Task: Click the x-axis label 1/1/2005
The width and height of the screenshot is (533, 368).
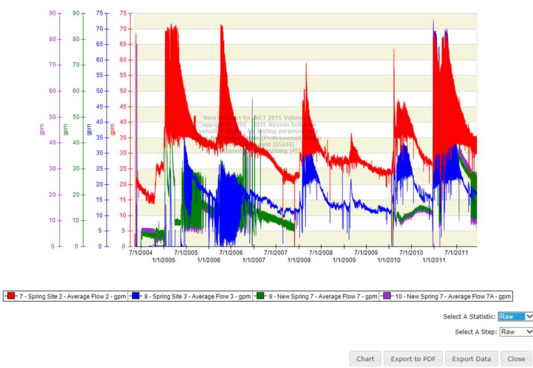Action: click(164, 260)
